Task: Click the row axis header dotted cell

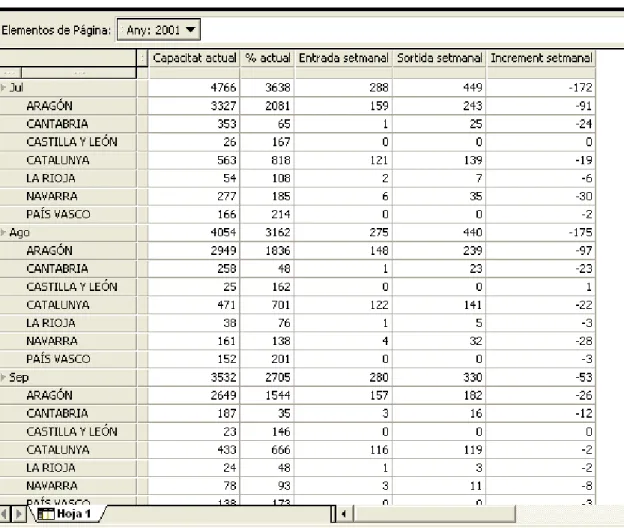Action: 79,73
